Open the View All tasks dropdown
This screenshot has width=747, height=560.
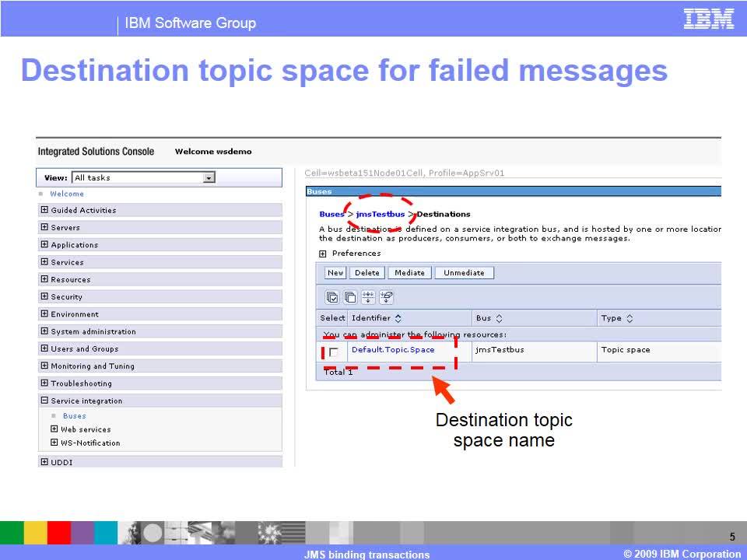point(144,177)
